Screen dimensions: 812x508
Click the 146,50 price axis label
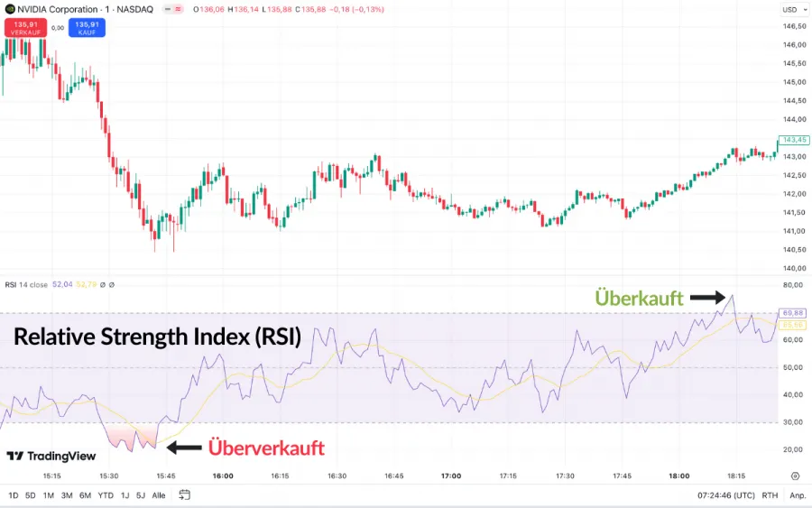(x=794, y=26)
